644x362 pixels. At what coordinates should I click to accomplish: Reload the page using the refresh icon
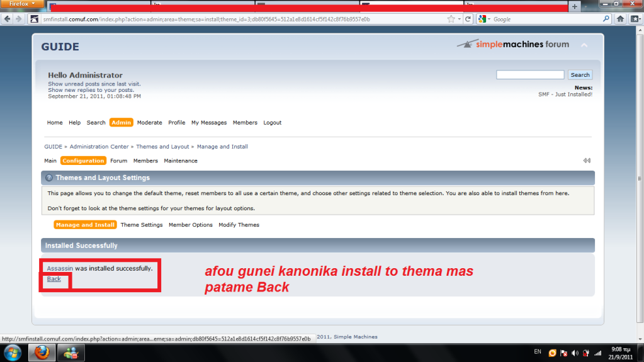(x=468, y=19)
